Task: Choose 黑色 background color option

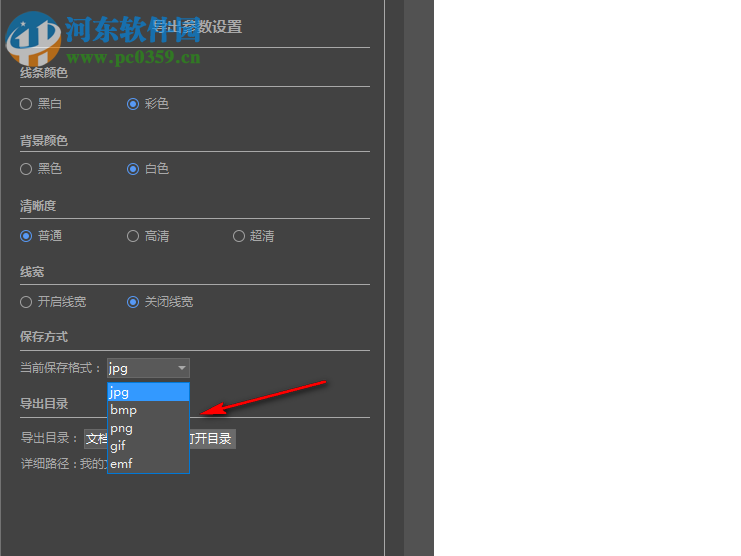Action: pyautogui.click(x=26, y=169)
